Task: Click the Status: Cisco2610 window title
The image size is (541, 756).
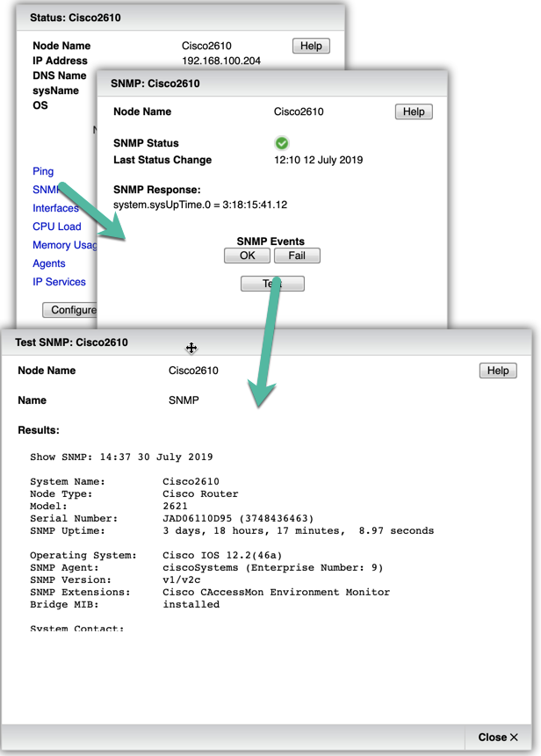Action: point(76,18)
